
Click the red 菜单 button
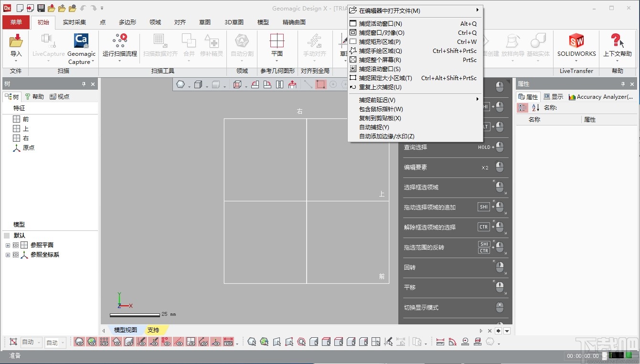(x=16, y=22)
